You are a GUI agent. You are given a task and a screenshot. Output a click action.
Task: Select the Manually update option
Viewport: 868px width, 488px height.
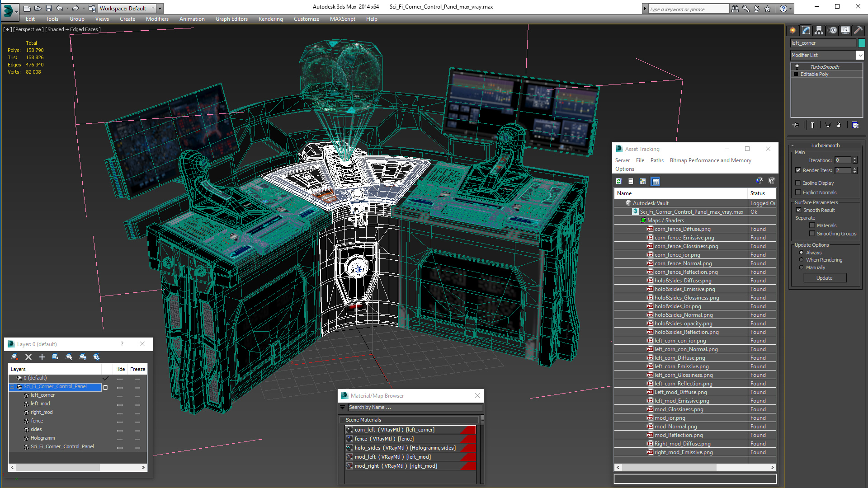802,267
